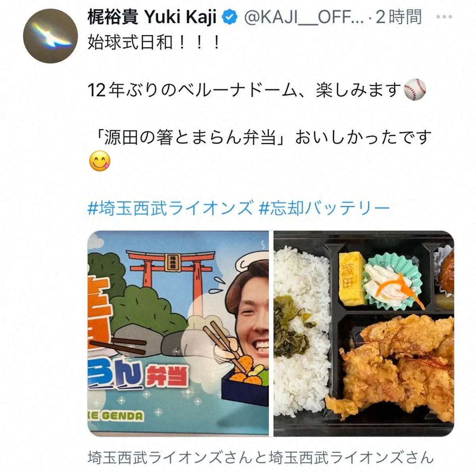Viewport: 476px width, 473px height.
Task: Click the 源田の箸とまらん弁当 sentence
Action: point(259,137)
